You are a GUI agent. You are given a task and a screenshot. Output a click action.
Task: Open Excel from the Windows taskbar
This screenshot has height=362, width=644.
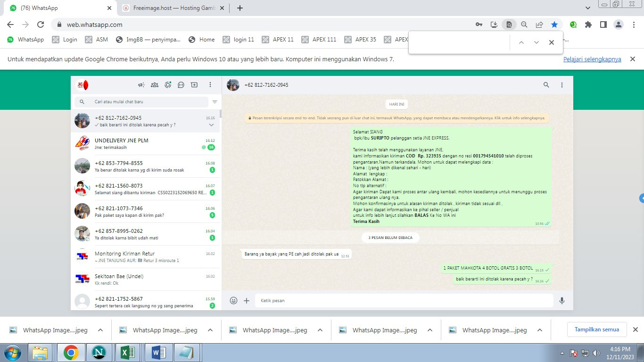coord(128,353)
